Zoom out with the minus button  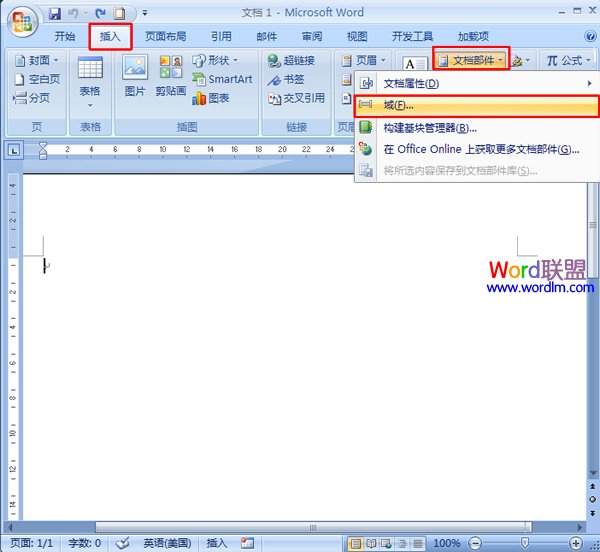point(475,543)
